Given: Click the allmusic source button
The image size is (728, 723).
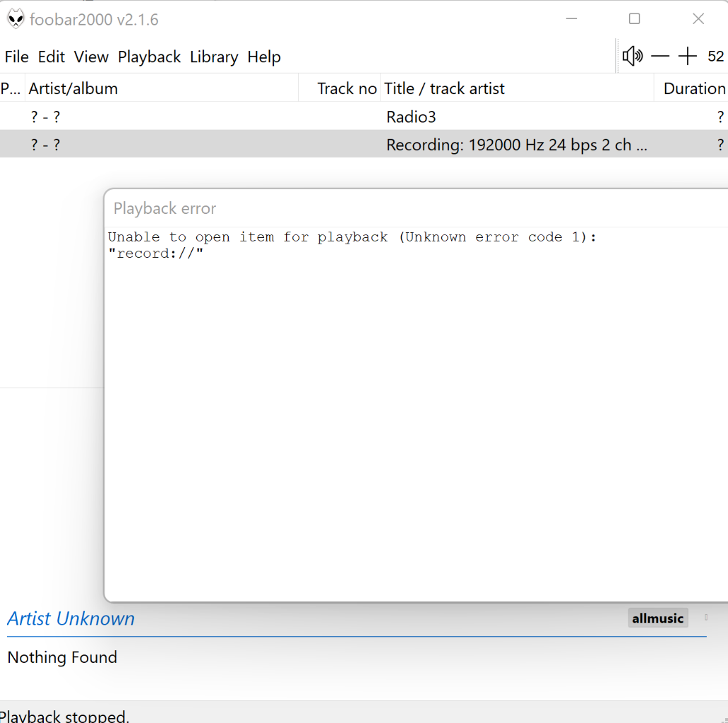Looking at the screenshot, I should click(x=657, y=618).
